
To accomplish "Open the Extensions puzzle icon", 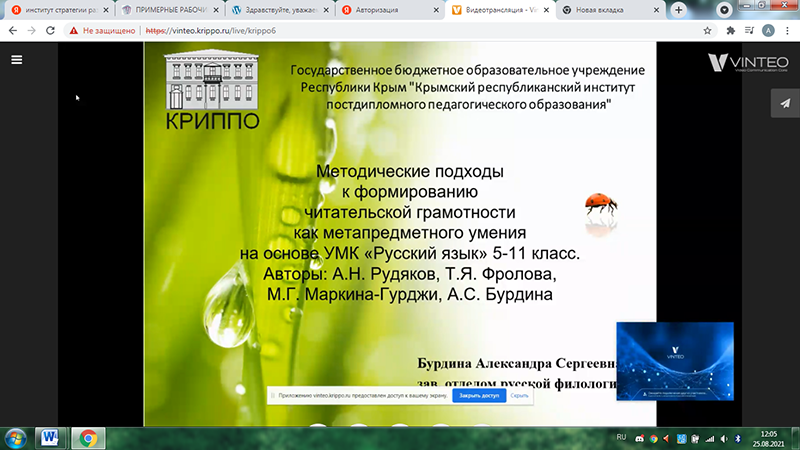I will 731,31.
